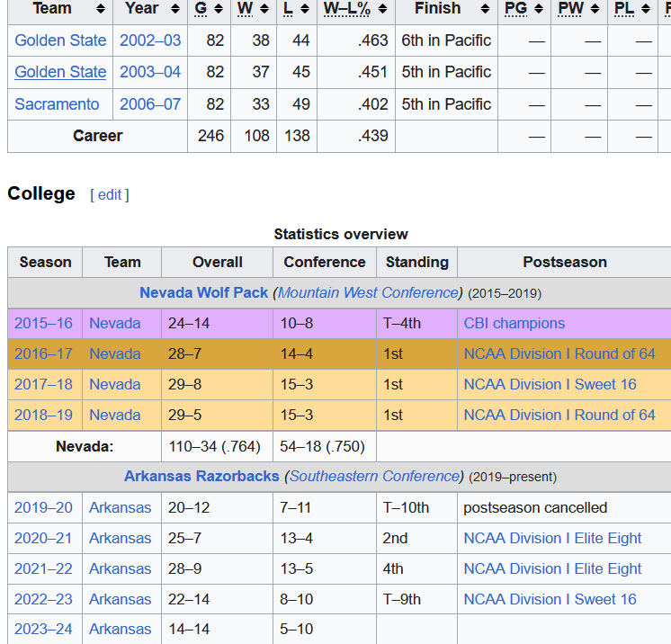Screen dimensions: 671x644
Task: Select the Standing column header
Action: [416, 263]
